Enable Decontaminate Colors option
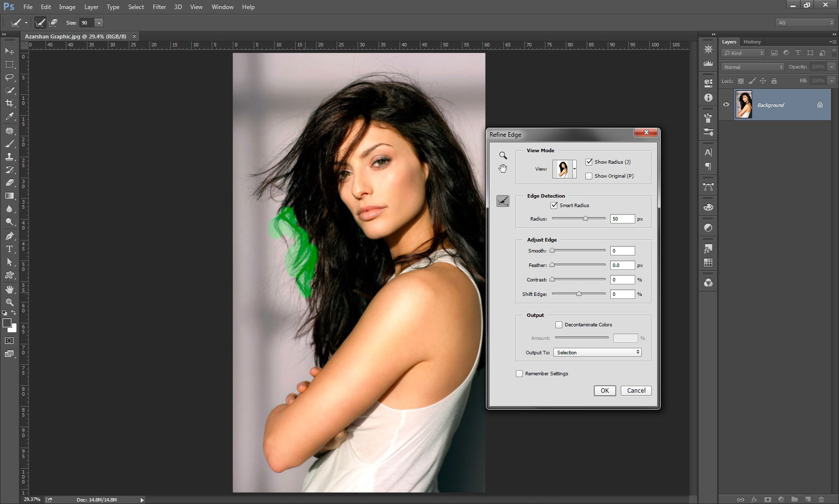The image size is (839, 504). (x=559, y=325)
